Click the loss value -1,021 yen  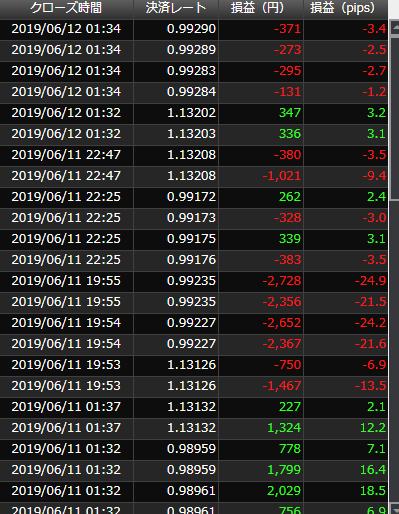click(282, 176)
